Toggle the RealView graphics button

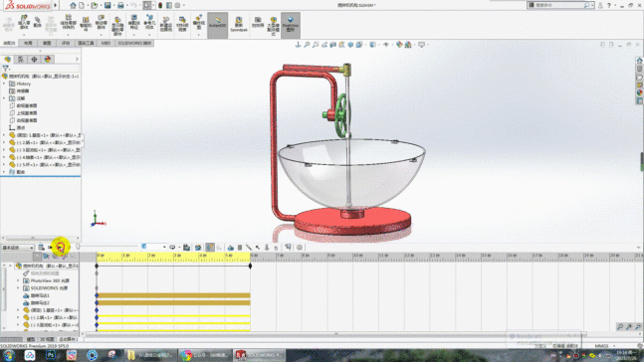tap(291, 25)
